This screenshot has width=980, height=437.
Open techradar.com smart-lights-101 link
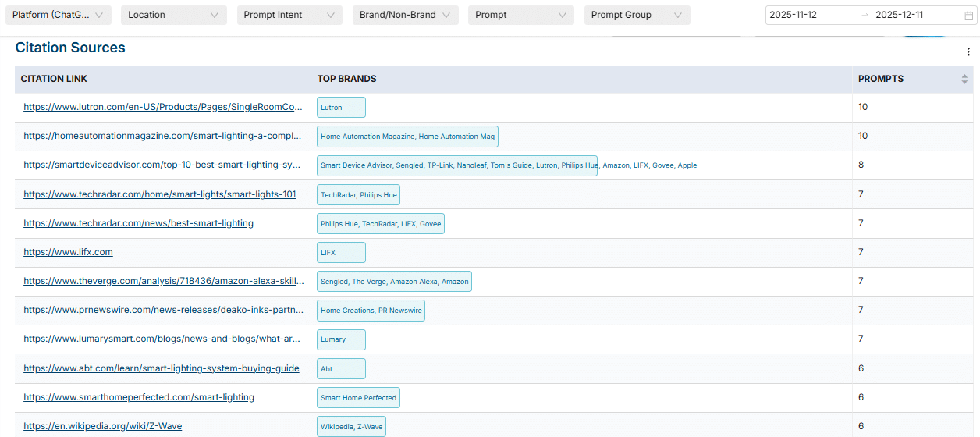point(160,194)
